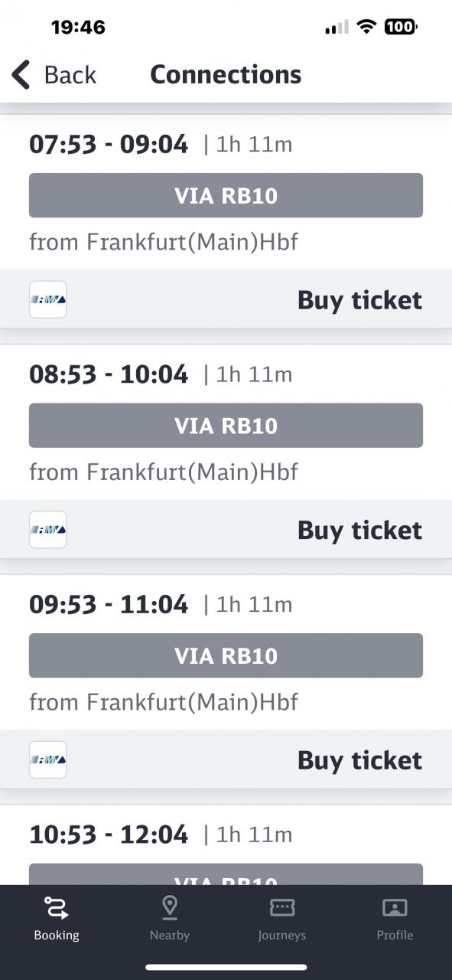Image resolution: width=452 pixels, height=980 pixels.
Task: Tap RMV logo in 09:53 connection
Action: click(x=48, y=759)
